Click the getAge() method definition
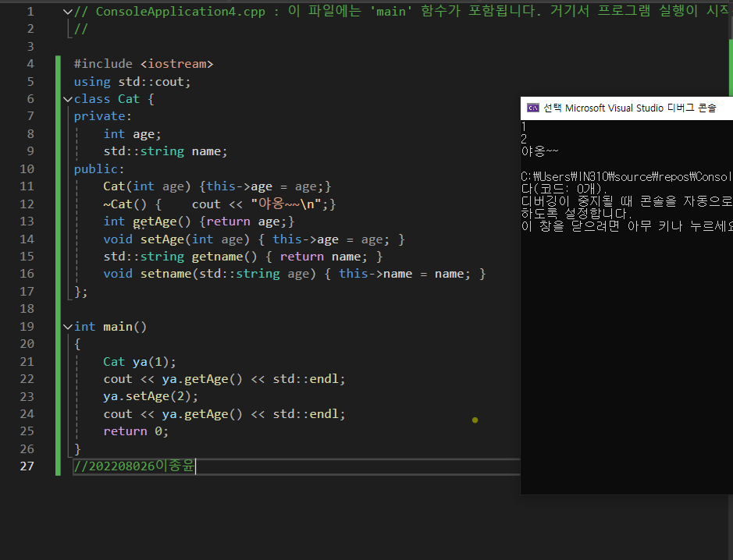This screenshot has width=733, height=560. pos(199,222)
